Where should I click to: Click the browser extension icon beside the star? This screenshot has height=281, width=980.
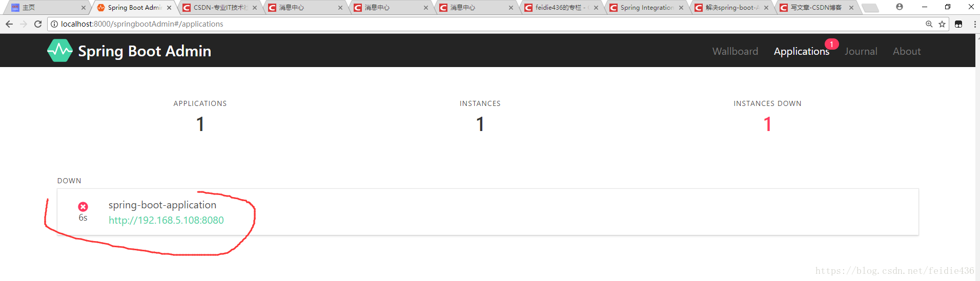coord(958,24)
